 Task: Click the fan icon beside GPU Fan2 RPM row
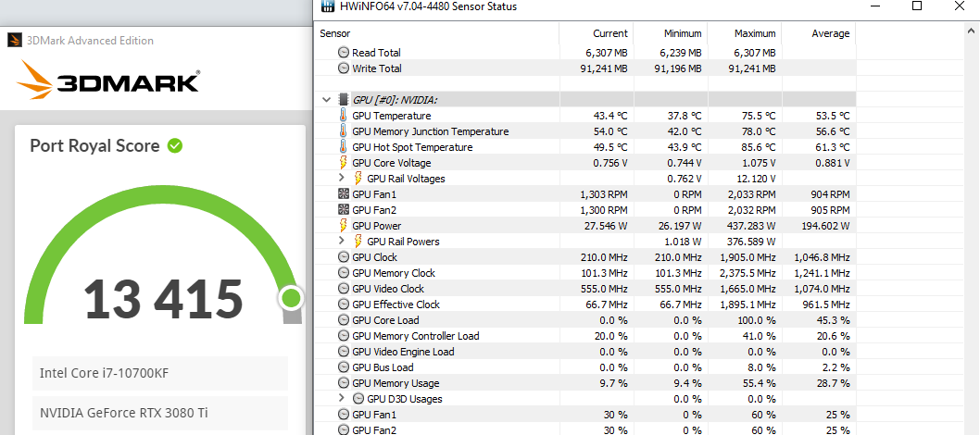coord(343,210)
